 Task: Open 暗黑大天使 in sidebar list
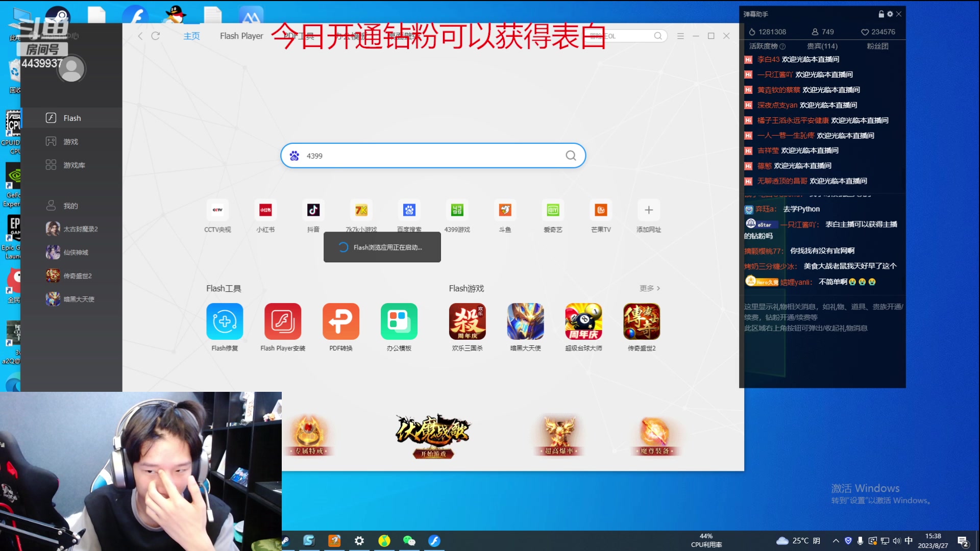pos(71,299)
